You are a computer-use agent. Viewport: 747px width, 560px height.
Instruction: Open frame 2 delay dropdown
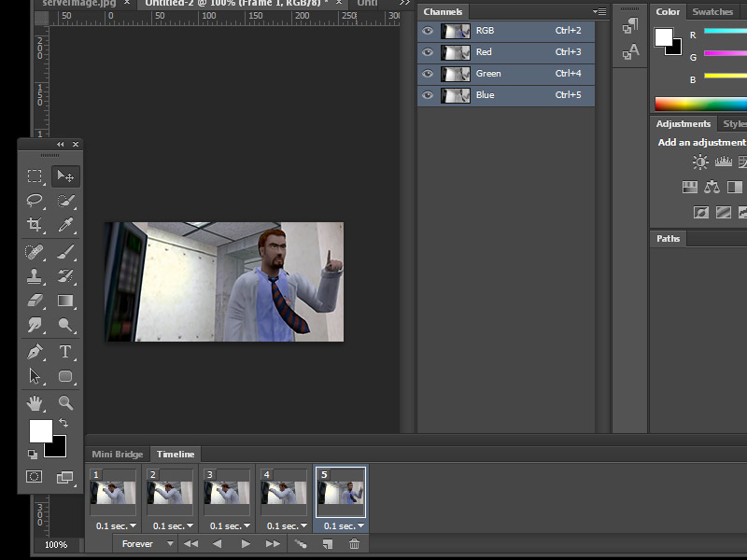[173, 526]
